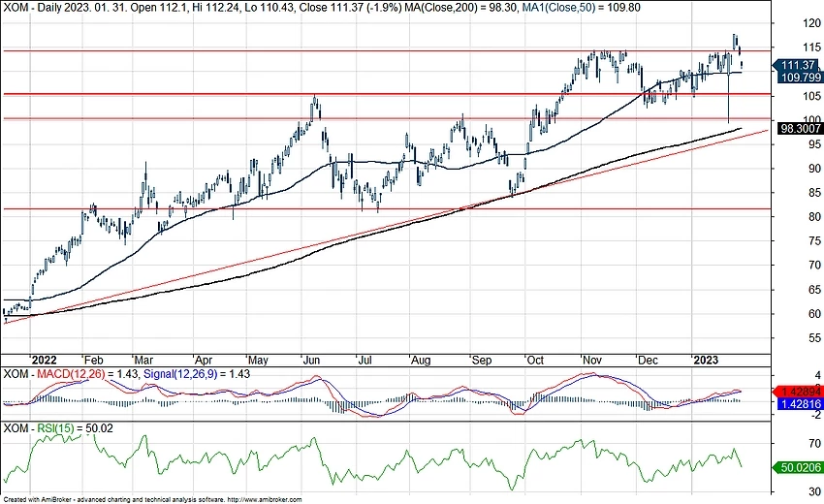Open the www.amibroker.com link in footer

pyautogui.click(x=265, y=500)
